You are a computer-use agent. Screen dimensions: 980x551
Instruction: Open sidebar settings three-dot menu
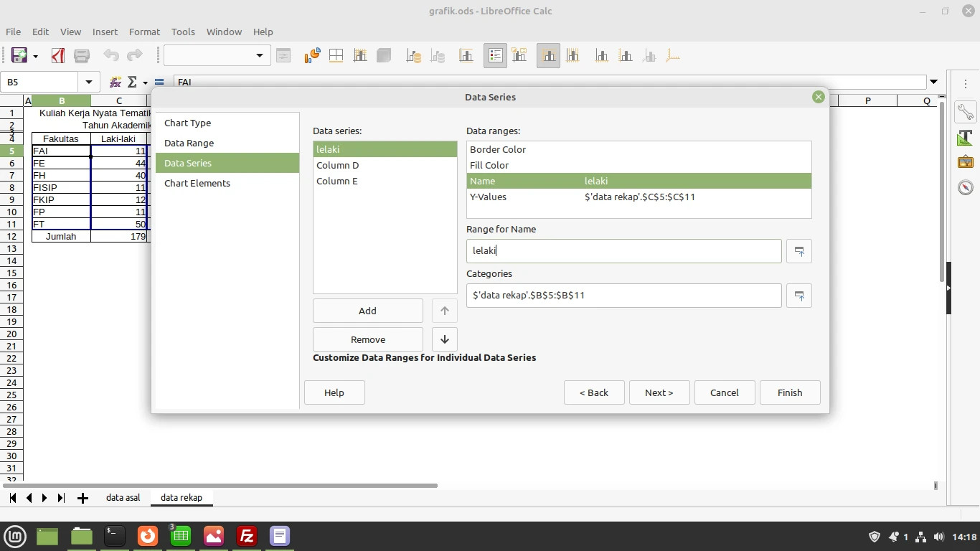click(966, 84)
